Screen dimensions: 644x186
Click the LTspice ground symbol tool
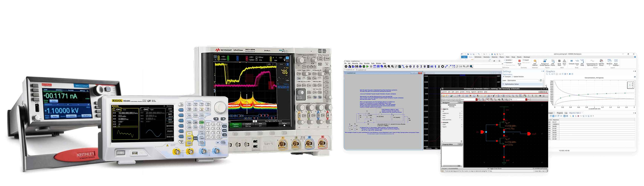coord(407,67)
